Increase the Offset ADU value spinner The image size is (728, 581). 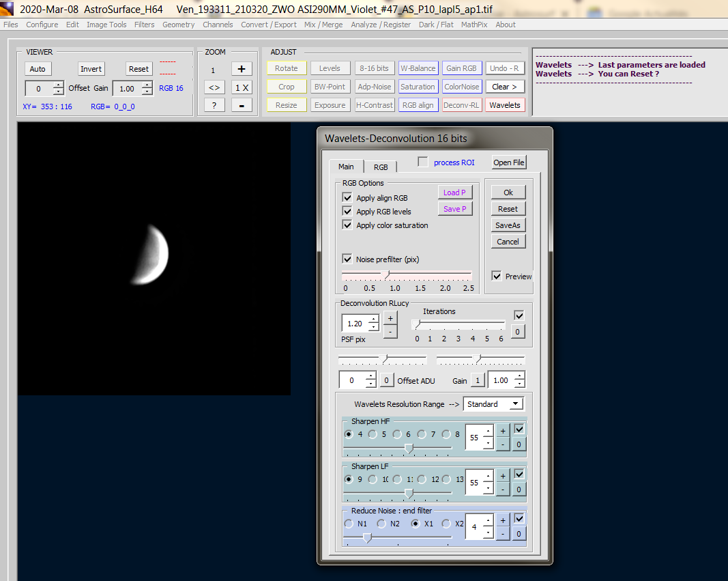point(370,376)
